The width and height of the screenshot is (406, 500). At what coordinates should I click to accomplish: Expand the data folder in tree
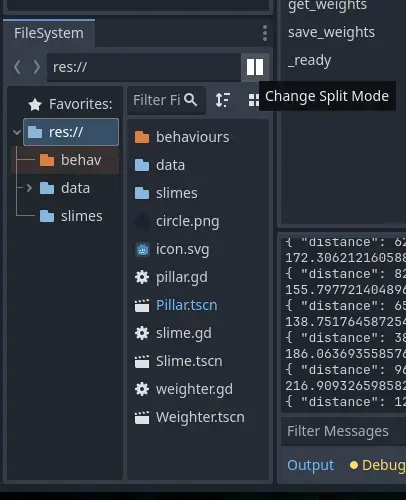(x=29, y=188)
